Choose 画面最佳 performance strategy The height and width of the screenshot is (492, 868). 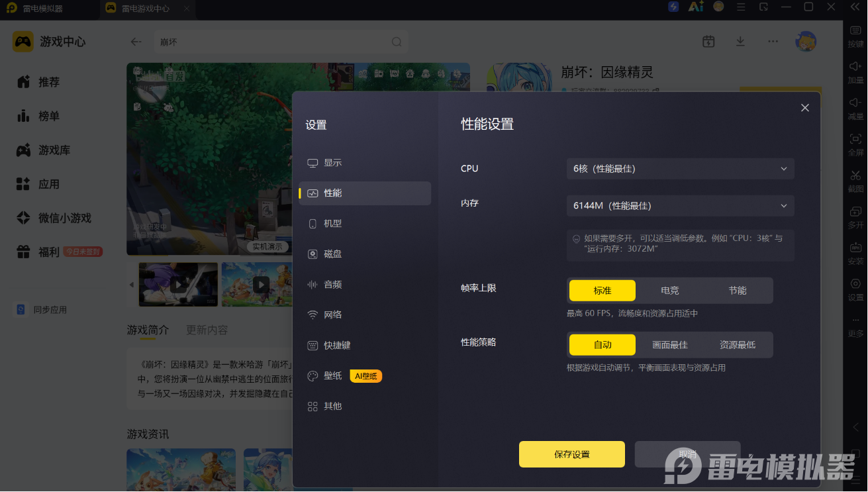670,344
